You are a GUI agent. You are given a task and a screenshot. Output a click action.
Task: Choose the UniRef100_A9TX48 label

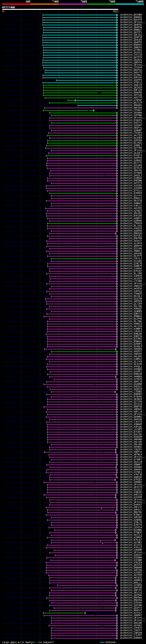tap(131, 95)
